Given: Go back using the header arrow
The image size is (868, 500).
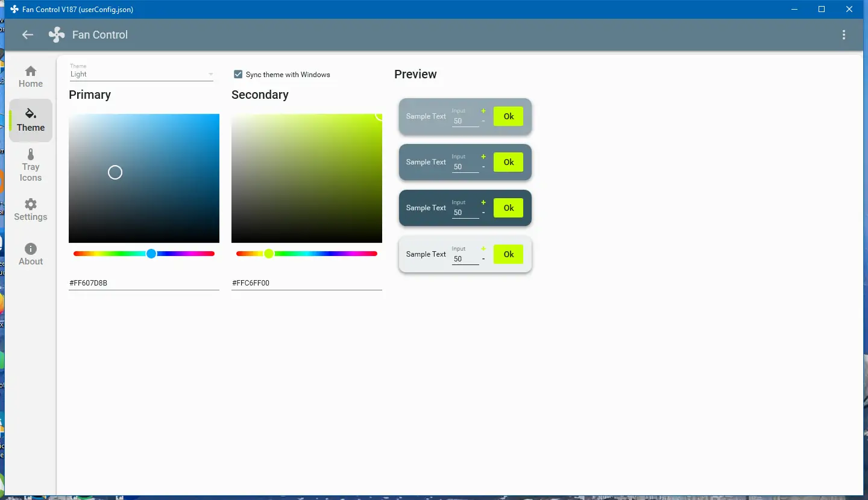Looking at the screenshot, I should [28, 35].
